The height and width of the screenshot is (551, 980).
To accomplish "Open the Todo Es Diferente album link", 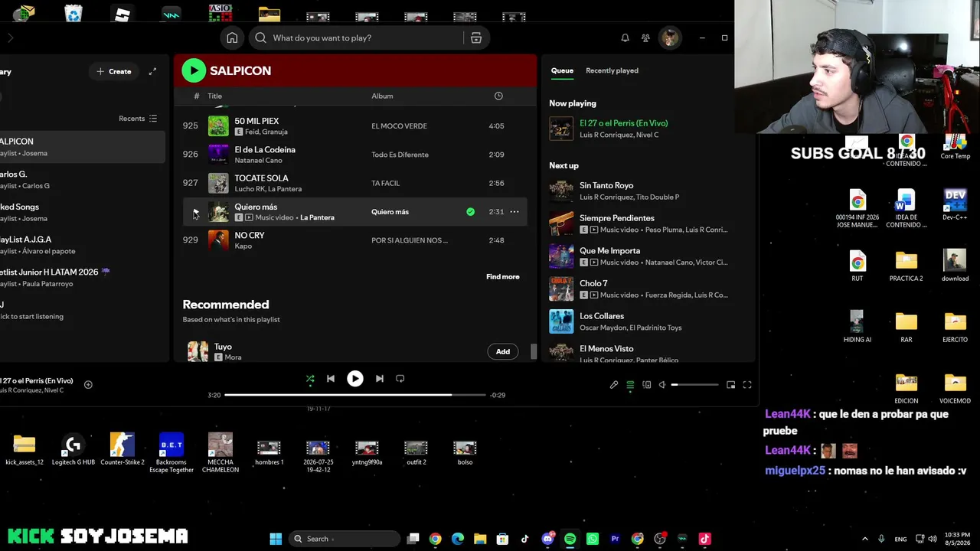I will [400, 155].
